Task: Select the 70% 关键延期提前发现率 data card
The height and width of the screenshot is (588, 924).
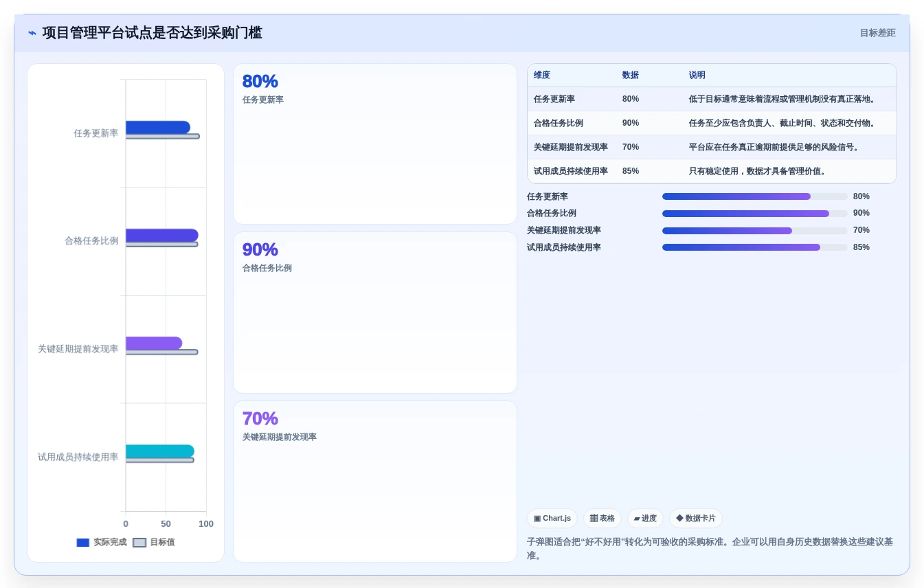Action: [x=375, y=482]
